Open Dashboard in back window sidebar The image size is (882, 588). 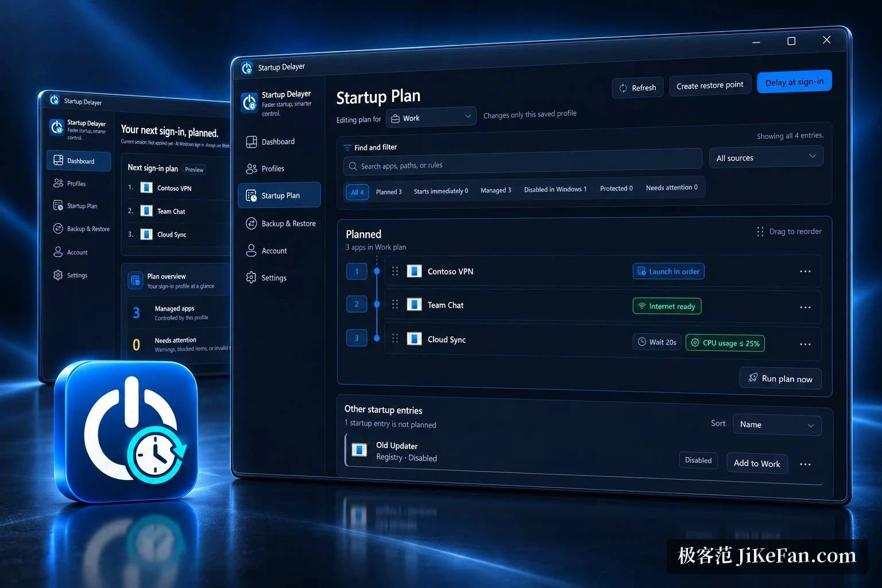79,161
